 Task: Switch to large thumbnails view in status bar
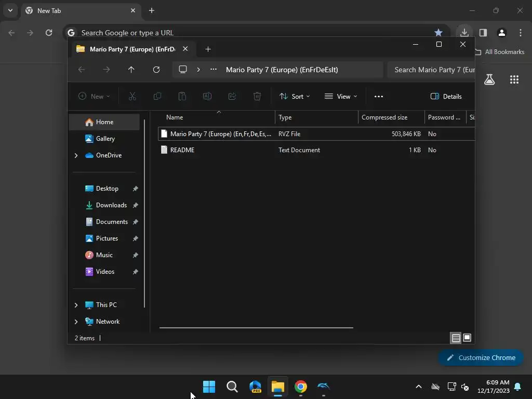[x=467, y=338]
